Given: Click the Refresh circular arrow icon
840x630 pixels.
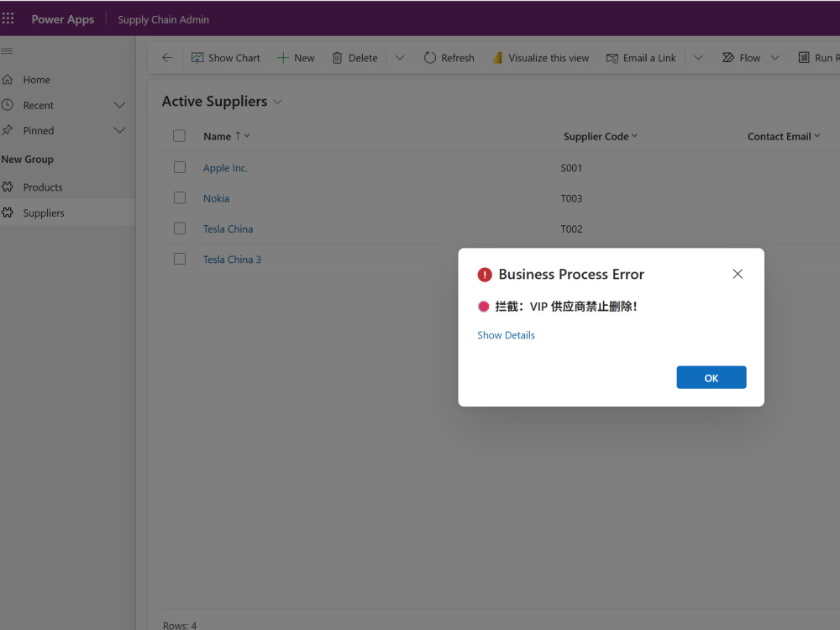Looking at the screenshot, I should (429, 57).
